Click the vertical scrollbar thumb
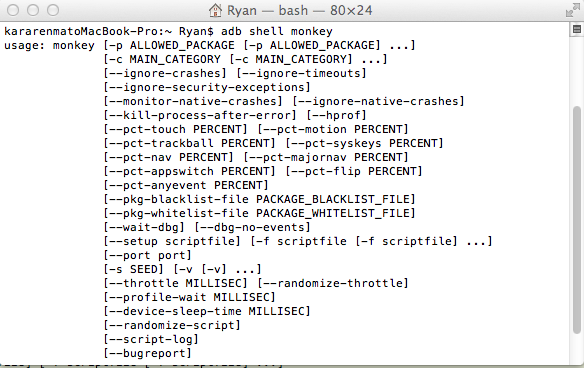The width and height of the screenshot is (584, 368). click(x=577, y=220)
